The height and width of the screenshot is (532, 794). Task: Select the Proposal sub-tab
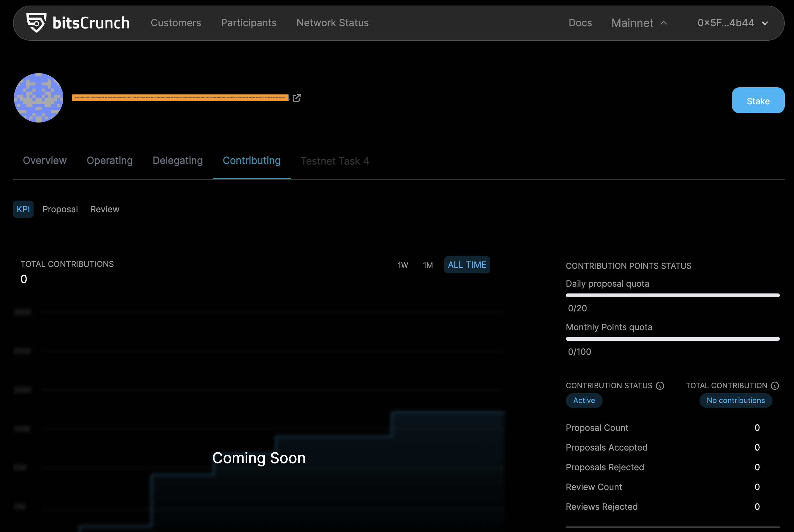click(x=60, y=209)
